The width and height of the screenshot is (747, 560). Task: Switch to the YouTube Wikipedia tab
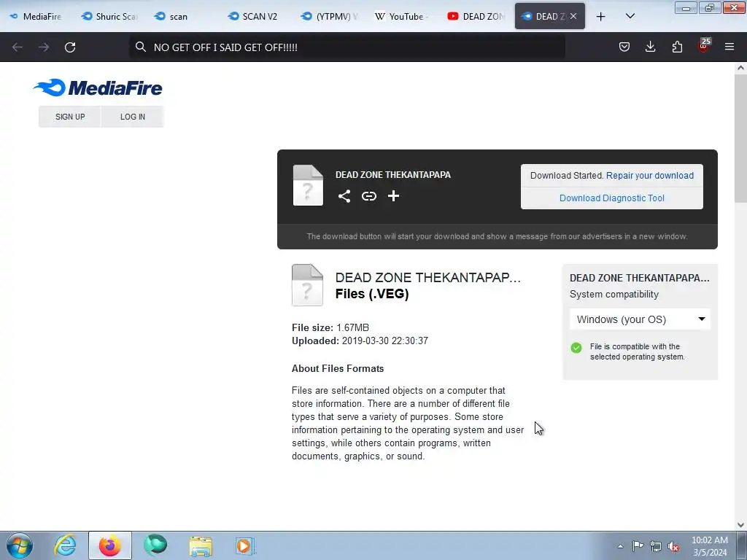[x=401, y=16]
